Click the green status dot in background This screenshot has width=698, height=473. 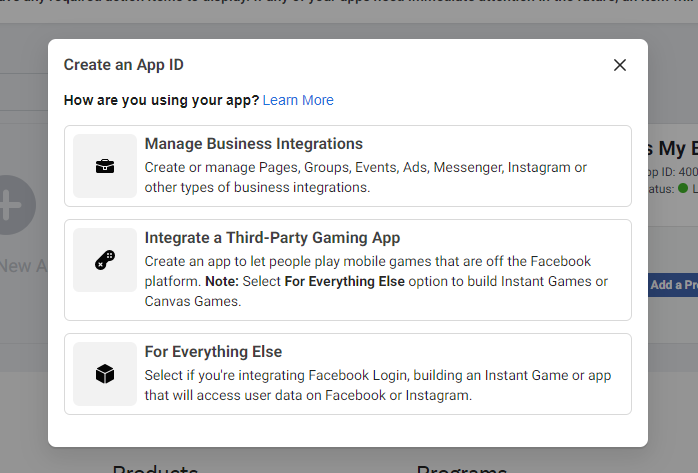coord(682,188)
